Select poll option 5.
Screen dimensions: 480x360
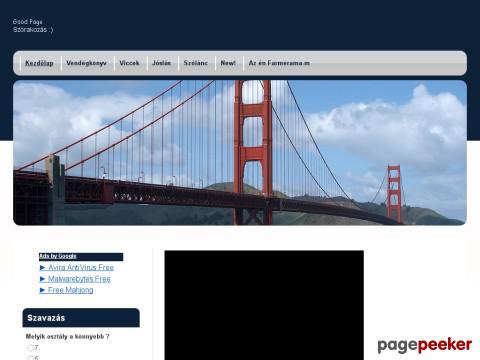(30, 358)
